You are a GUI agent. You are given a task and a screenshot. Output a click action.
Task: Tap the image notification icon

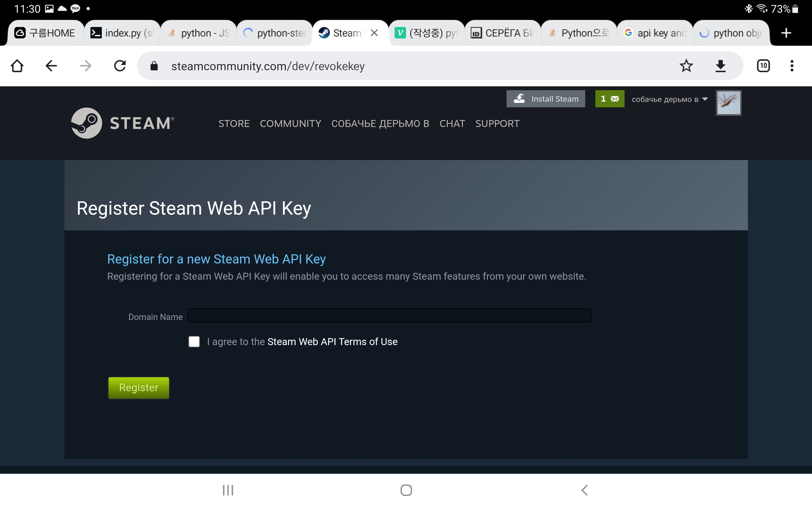coord(49,9)
